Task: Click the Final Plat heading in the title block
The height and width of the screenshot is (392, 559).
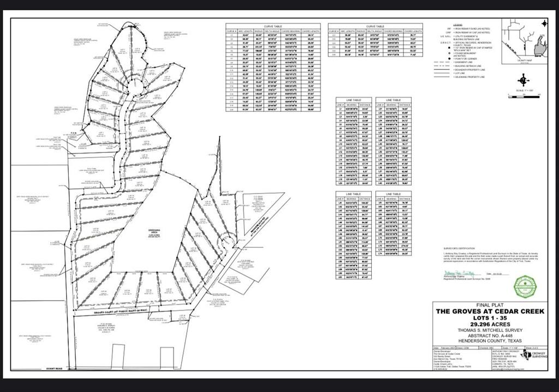Action: coord(490,305)
